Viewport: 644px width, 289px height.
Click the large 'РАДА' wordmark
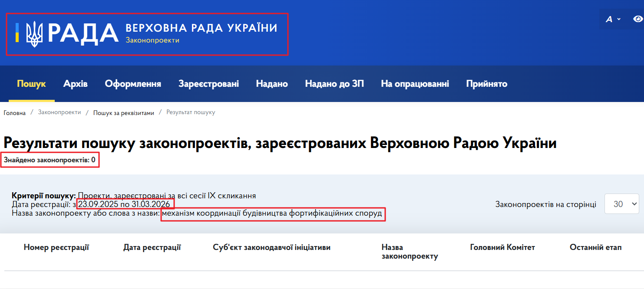[x=83, y=33]
